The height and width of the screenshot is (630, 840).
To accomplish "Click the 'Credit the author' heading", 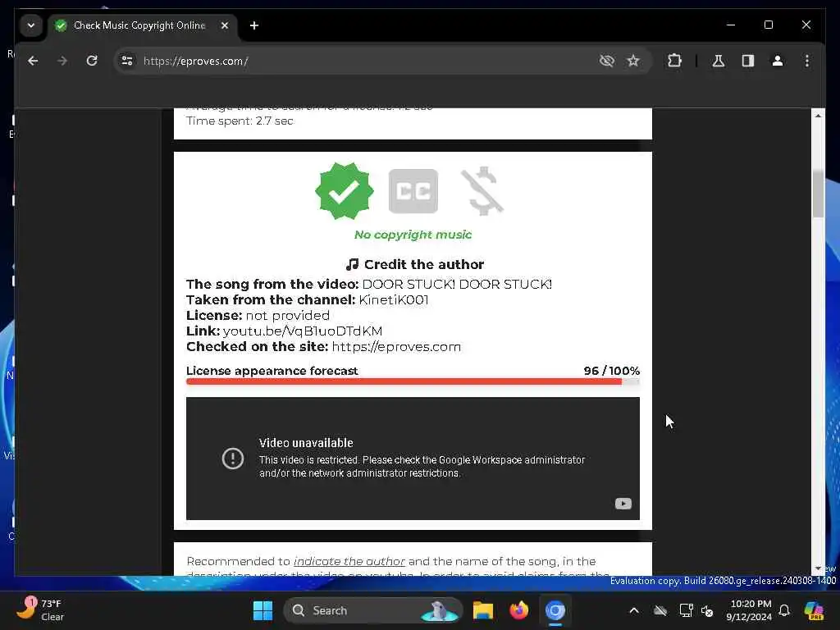I will point(424,264).
